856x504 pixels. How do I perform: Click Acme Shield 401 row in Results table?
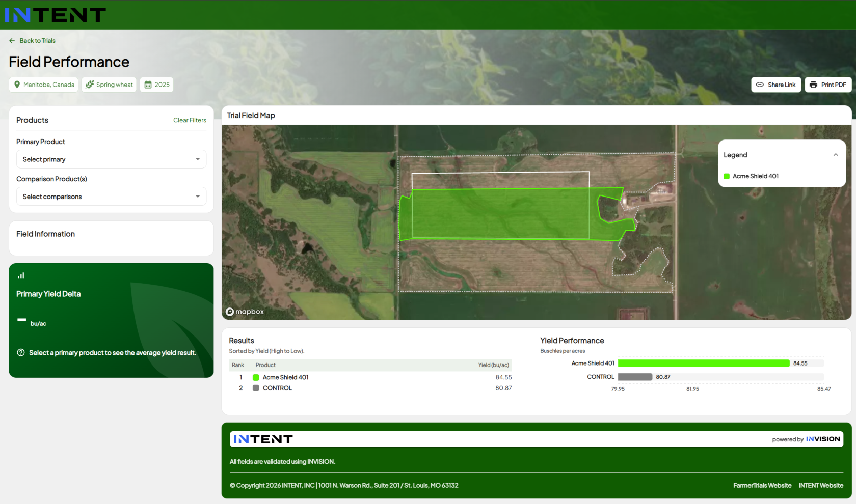(x=370, y=377)
